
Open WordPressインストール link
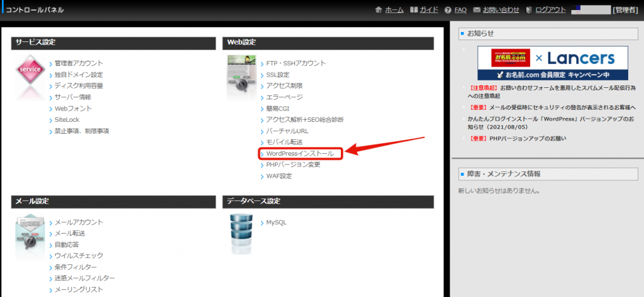[304, 154]
